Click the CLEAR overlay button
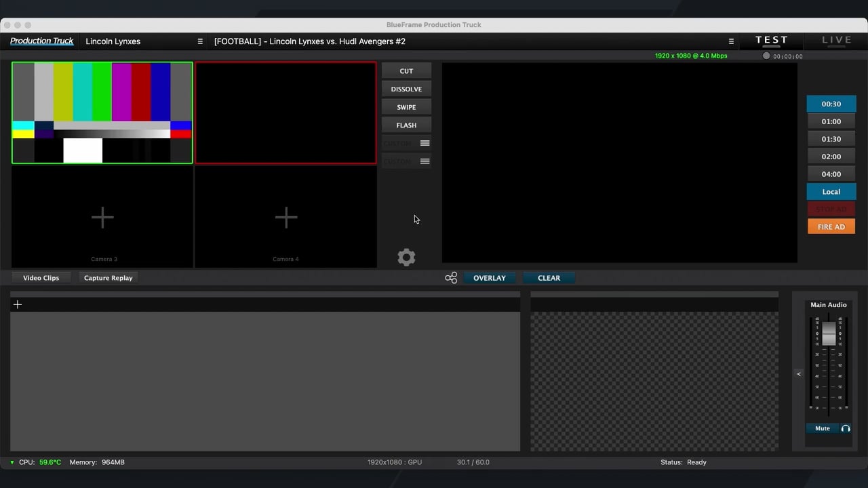Image resolution: width=868 pixels, height=488 pixels. [549, 278]
